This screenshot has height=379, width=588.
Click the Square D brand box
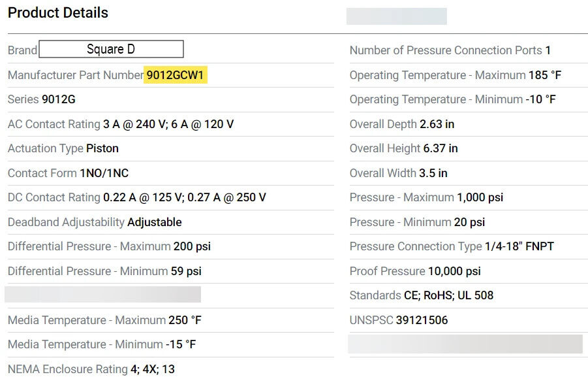[111, 50]
